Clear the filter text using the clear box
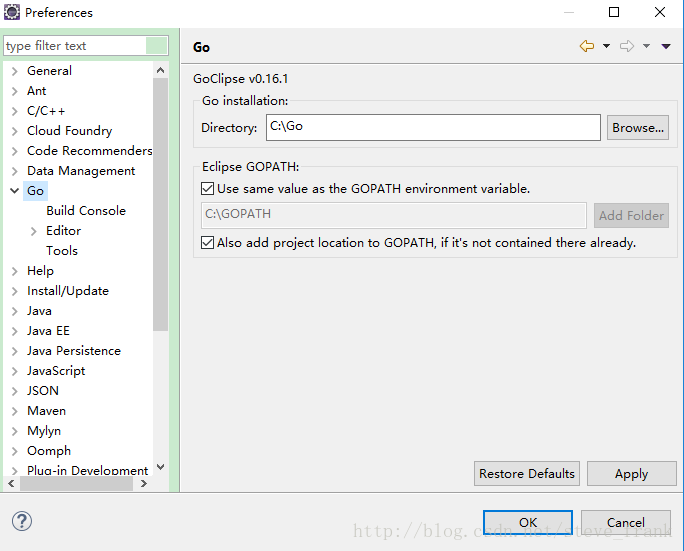 click(157, 46)
